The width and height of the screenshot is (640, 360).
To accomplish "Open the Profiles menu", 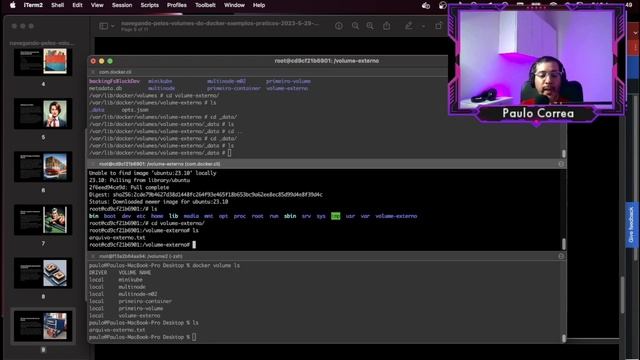I will [177, 5].
